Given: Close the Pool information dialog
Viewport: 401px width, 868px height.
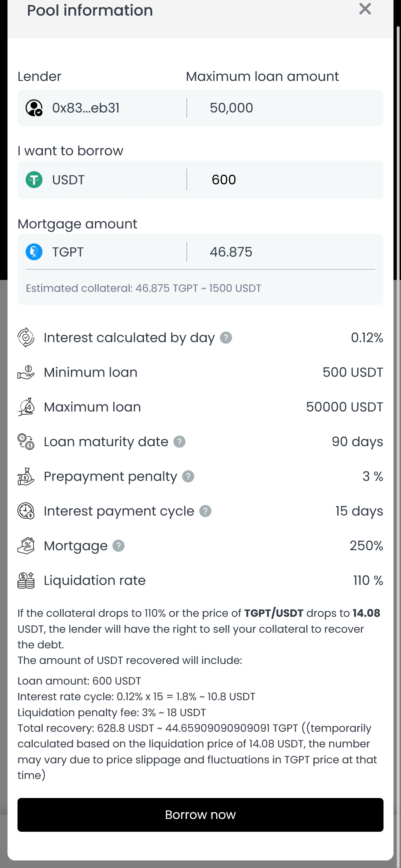Looking at the screenshot, I should click(x=365, y=9).
